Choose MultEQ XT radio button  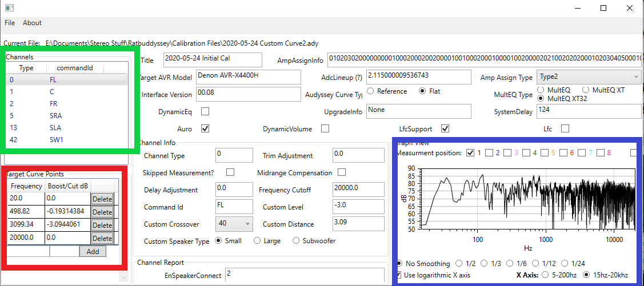(586, 90)
